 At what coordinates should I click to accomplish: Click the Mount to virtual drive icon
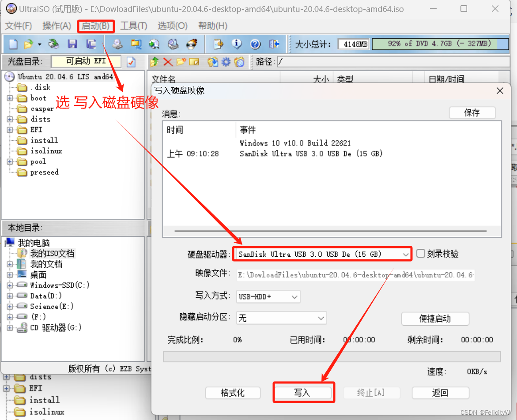pyautogui.click(x=173, y=44)
